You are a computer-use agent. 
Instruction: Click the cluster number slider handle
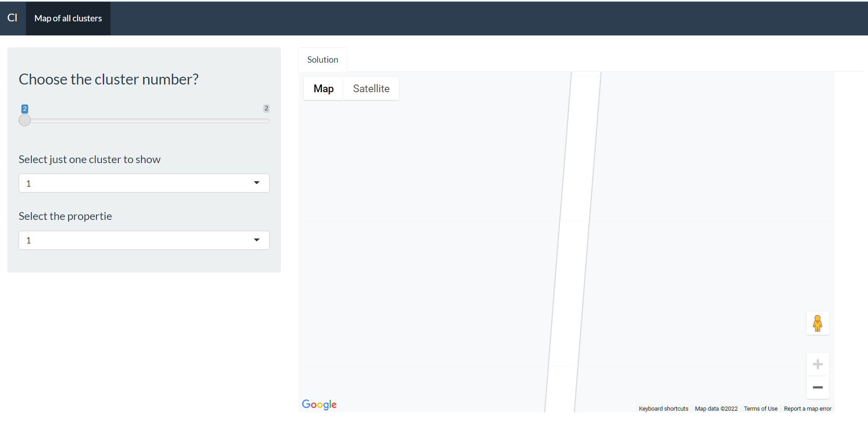[x=25, y=120]
